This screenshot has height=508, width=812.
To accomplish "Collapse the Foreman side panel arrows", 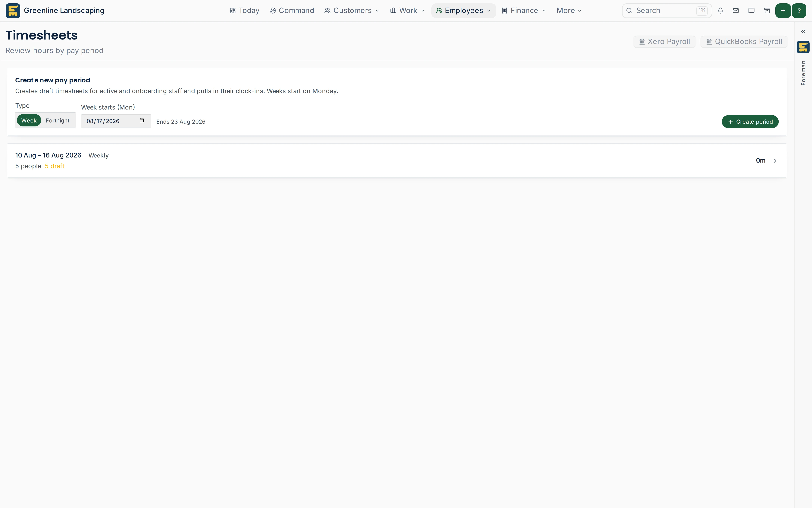I will click(x=803, y=31).
